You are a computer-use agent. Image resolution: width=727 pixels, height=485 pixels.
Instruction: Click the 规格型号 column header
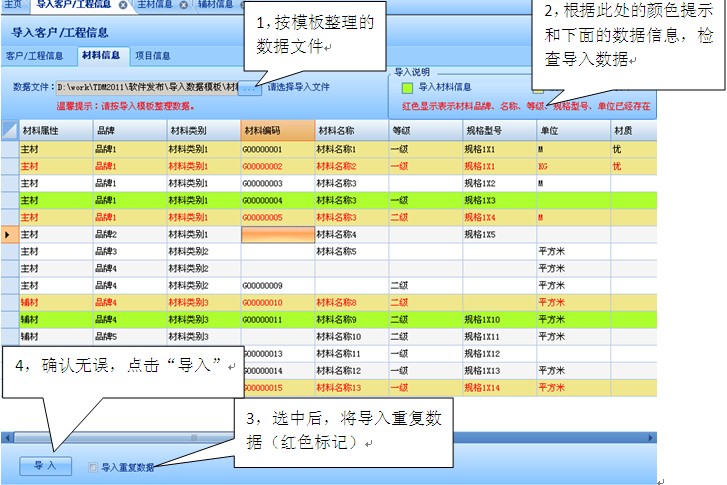pos(498,131)
